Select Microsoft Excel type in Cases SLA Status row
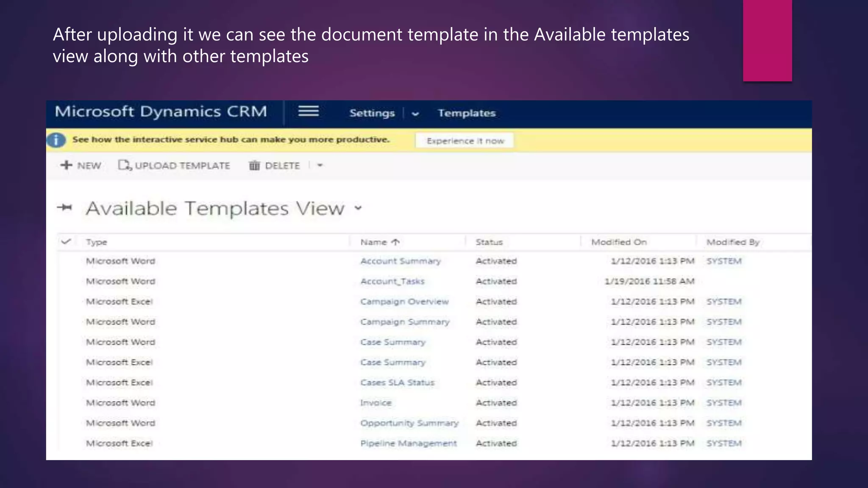The image size is (868, 488). 119,383
